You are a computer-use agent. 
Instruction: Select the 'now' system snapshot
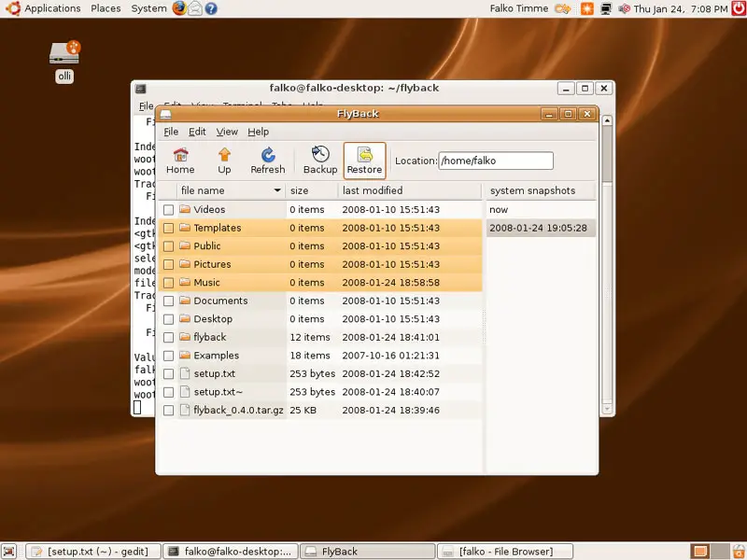[541, 209]
